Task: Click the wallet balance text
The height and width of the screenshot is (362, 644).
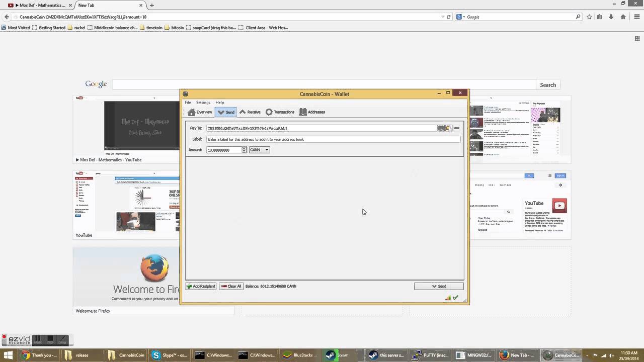Action: [x=271, y=286]
